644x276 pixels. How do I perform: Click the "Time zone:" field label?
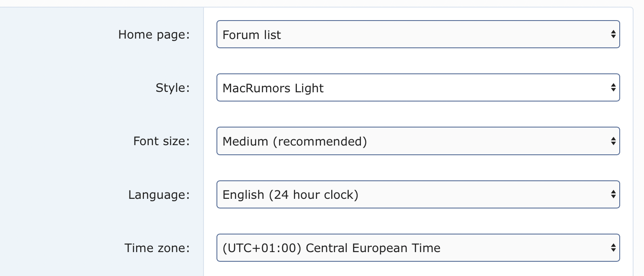tap(157, 248)
